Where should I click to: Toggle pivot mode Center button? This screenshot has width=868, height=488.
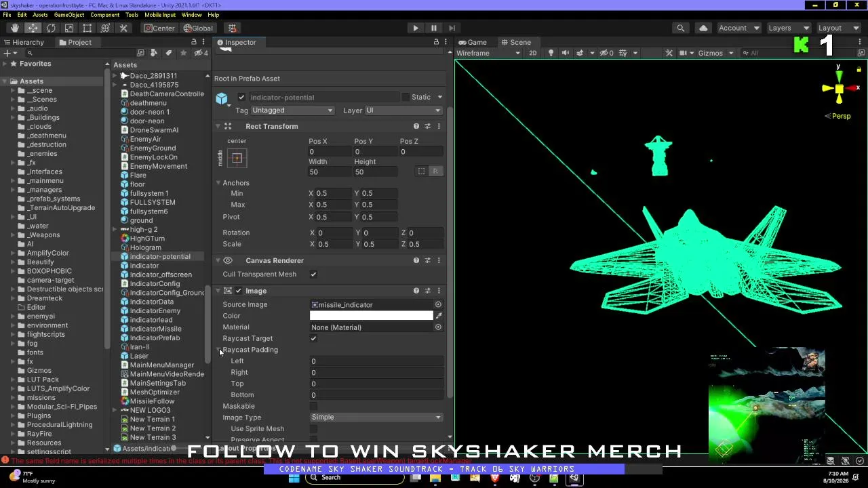point(159,28)
